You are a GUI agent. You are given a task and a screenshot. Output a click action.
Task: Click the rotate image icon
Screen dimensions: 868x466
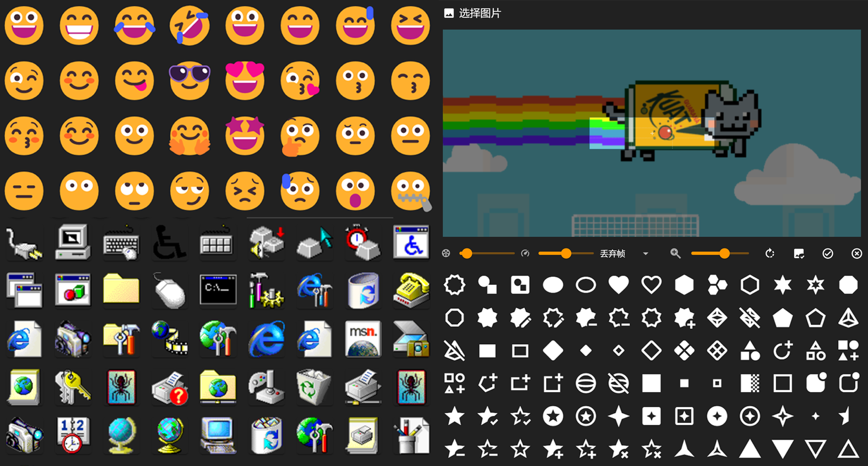(770, 254)
